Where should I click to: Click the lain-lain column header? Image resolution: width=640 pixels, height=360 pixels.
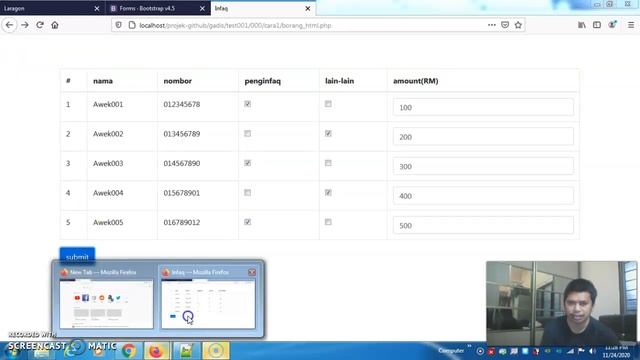340,81
